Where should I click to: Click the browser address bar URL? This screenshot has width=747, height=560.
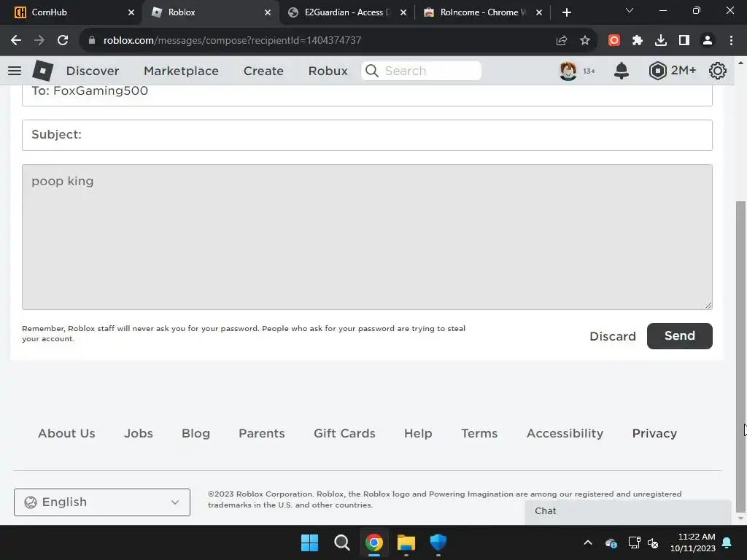click(x=233, y=41)
